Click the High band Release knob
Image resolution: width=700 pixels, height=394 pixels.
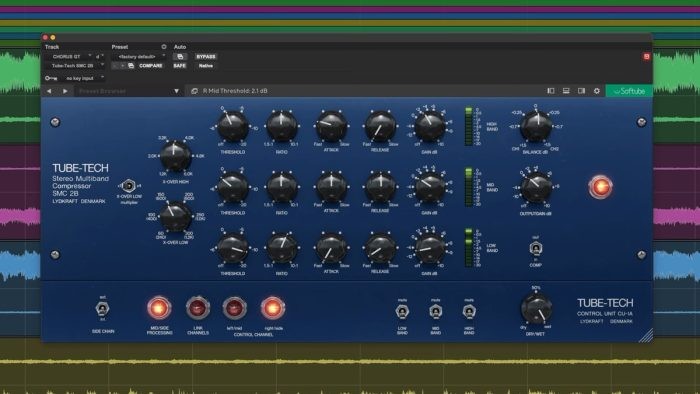[380, 127]
